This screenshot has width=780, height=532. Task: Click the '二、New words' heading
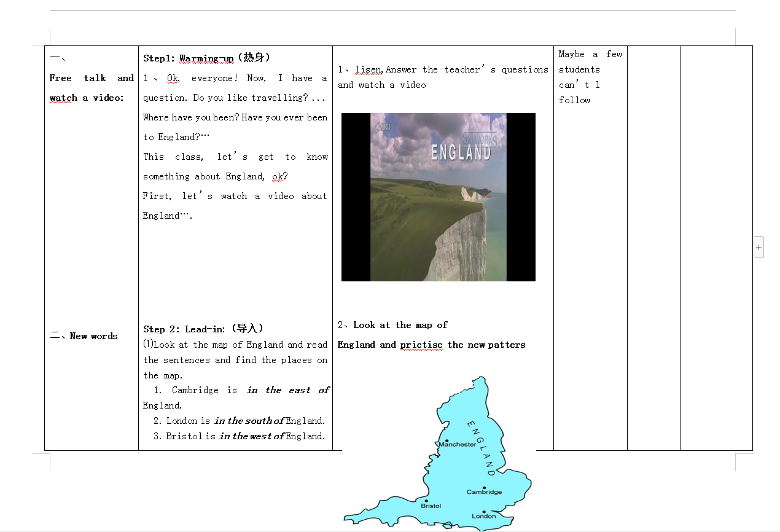[x=84, y=336]
